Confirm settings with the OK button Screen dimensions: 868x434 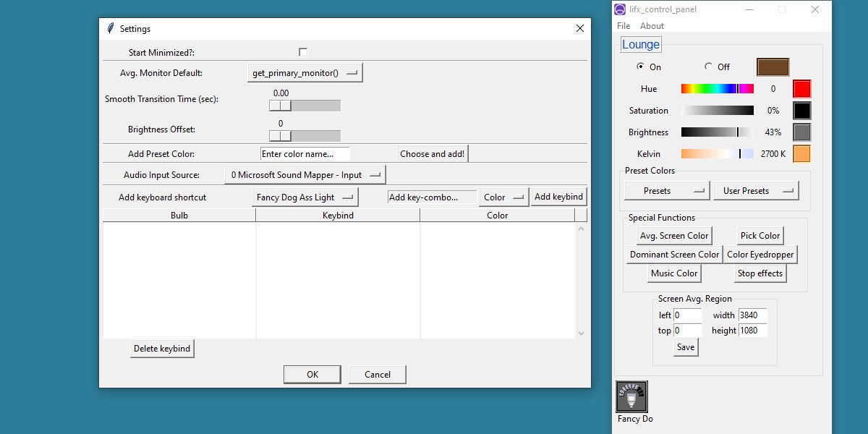312,375
